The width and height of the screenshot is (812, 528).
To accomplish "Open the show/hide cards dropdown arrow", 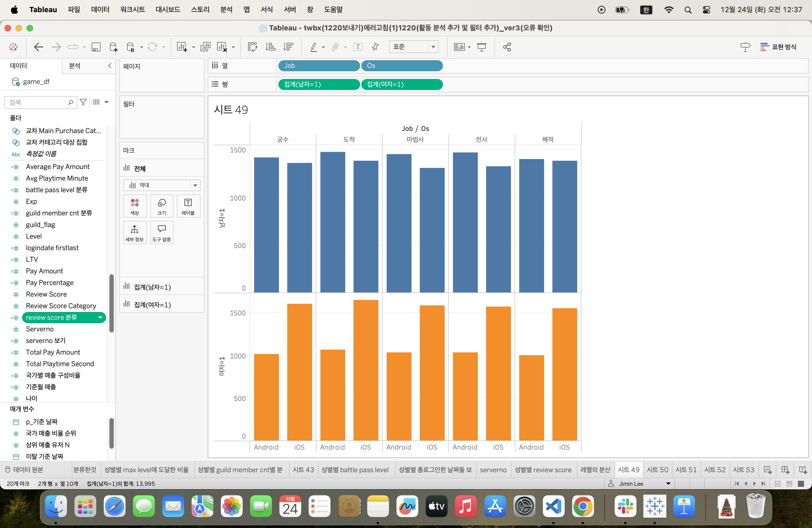I will tap(470, 47).
